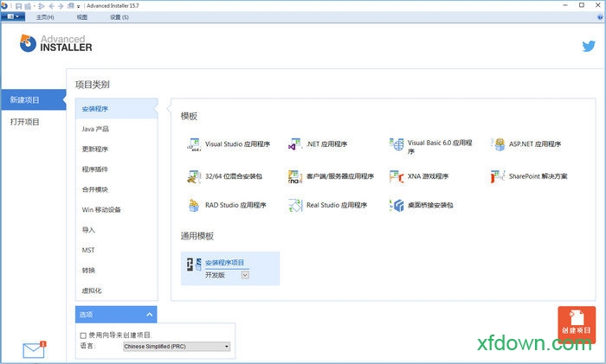Click the 桌面桥接安装包 template icon
606x364 pixels.
396,206
